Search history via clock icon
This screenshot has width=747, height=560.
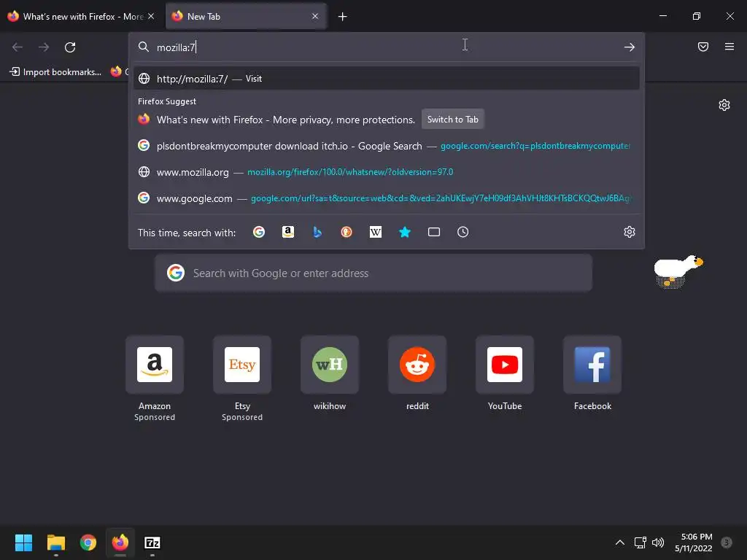coord(463,232)
